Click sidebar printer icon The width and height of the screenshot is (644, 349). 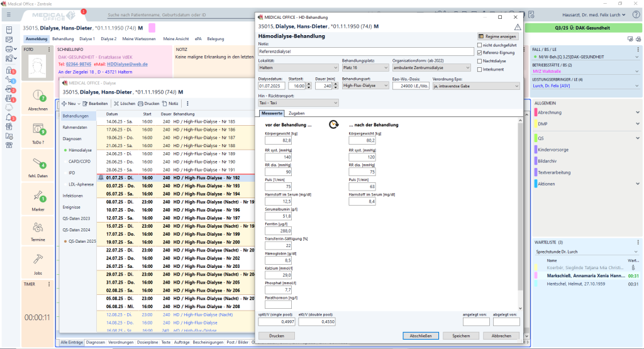click(9, 49)
